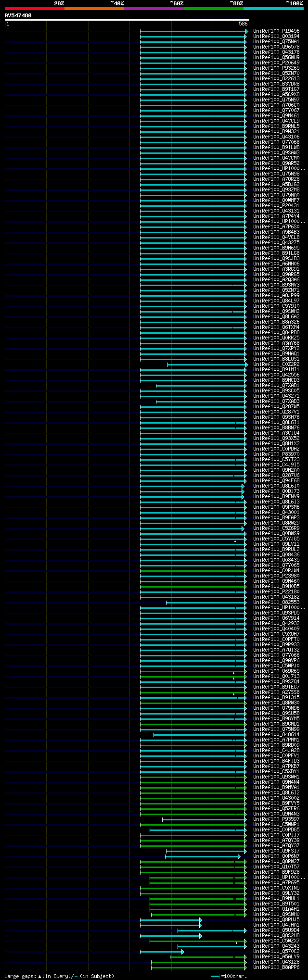Open the UniRef100_B9MUL1 label

[276, 899]
